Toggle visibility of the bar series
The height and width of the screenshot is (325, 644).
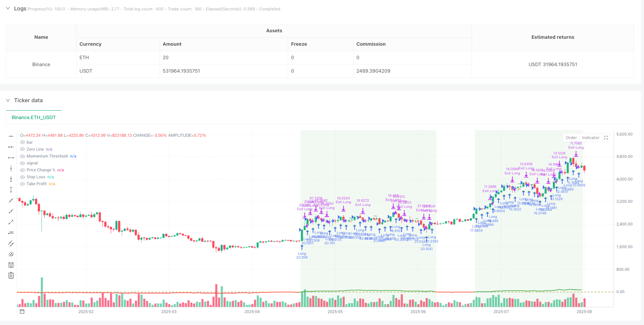[x=22, y=143]
